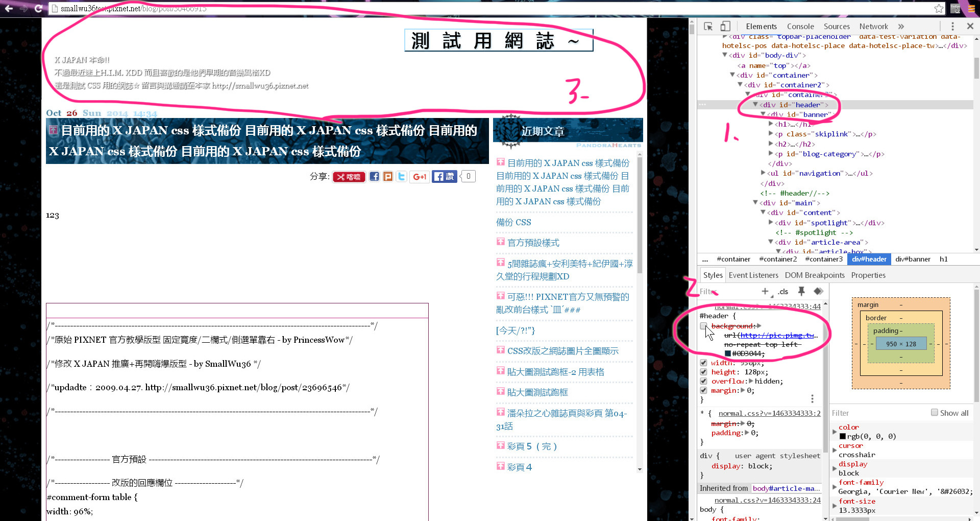Expand the ul id="navigation" element

(x=763, y=173)
